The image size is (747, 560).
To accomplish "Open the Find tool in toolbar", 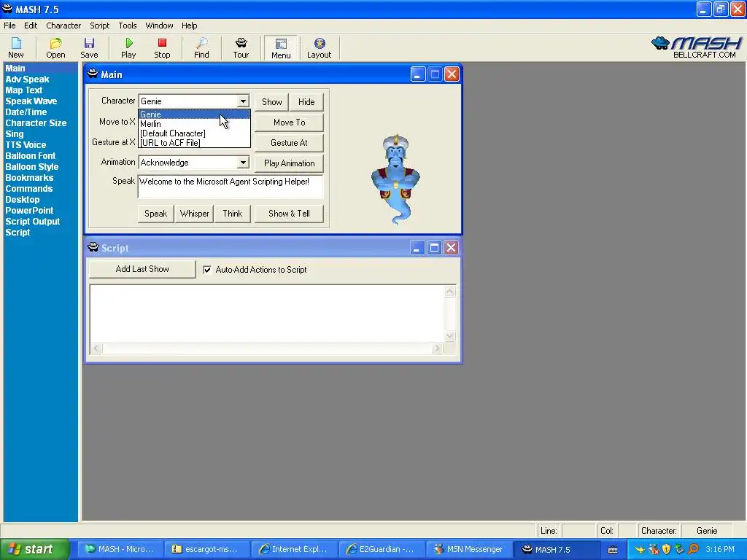I will 201,47.
